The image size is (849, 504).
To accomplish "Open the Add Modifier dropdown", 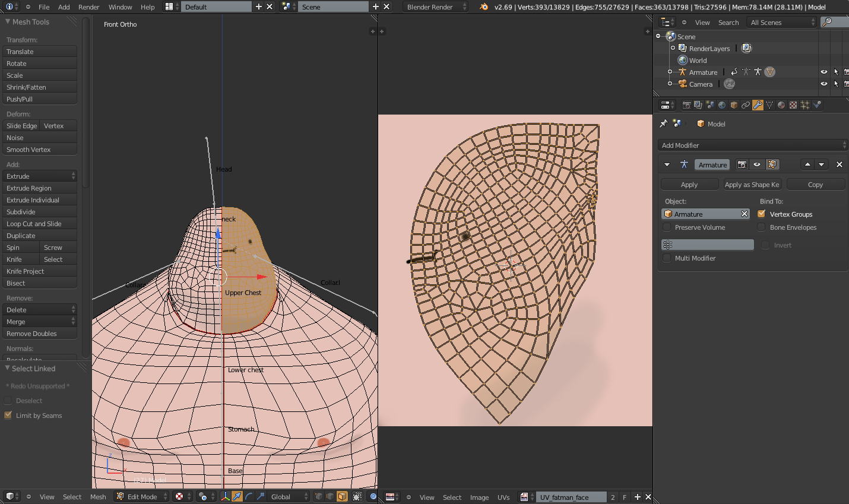I will pos(753,145).
